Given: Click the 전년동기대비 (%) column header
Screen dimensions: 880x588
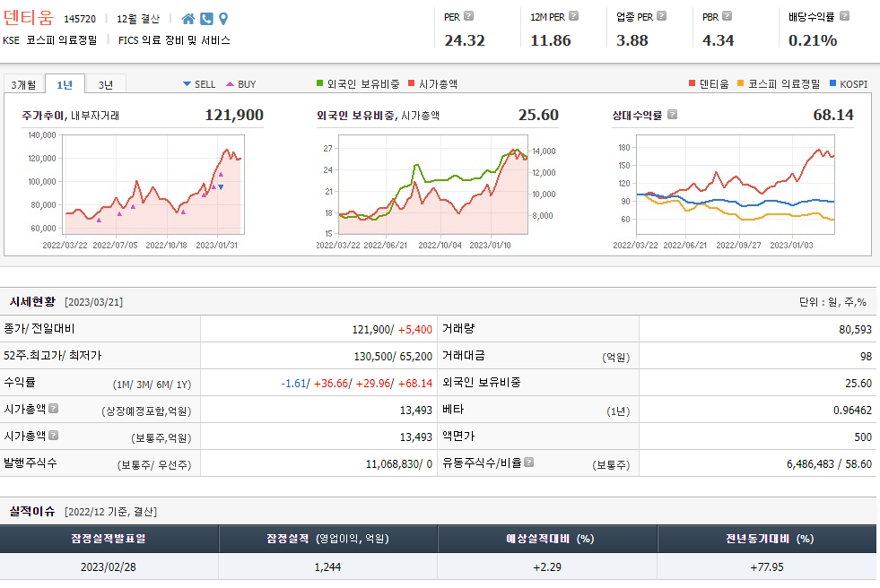Looking at the screenshot, I should (x=767, y=539).
